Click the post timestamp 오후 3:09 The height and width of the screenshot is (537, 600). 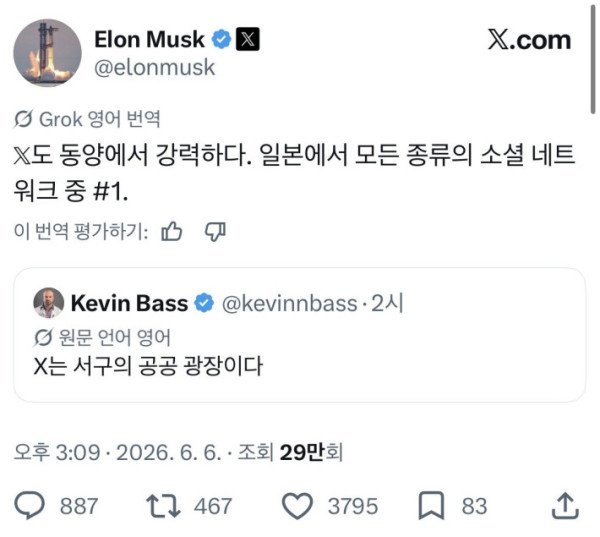(x=57, y=452)
